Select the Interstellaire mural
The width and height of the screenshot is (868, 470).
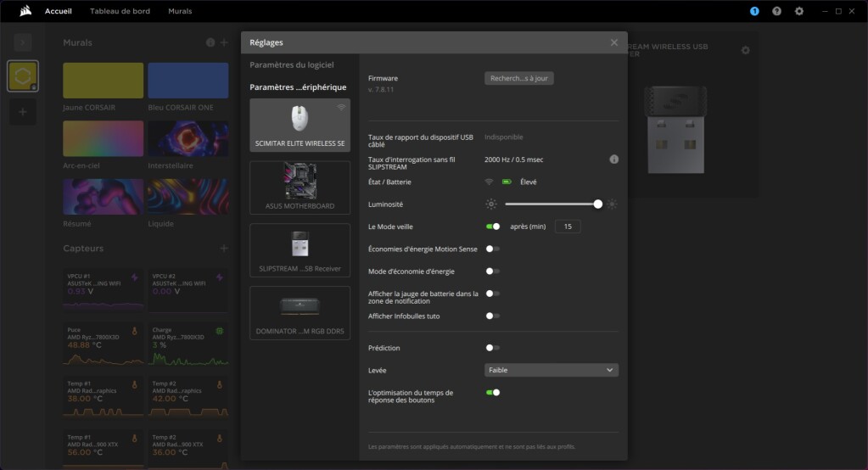[188, 139]
